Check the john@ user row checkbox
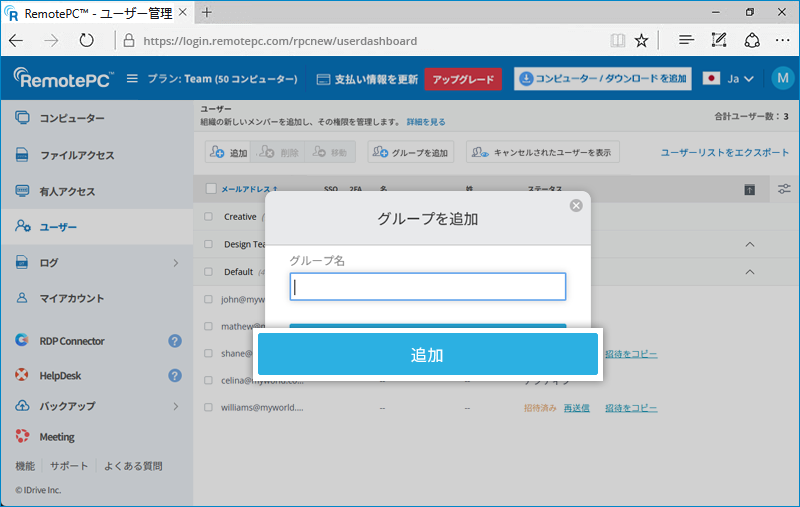The width and height of the screenshot is (800, 507). tap(208, 299)
